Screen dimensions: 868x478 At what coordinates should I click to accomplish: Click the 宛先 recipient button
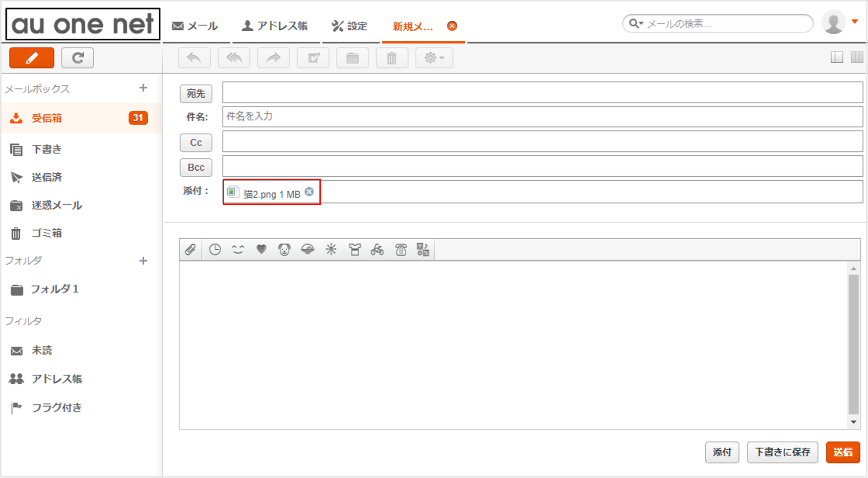pyautogui.click(x=196, y=93)
